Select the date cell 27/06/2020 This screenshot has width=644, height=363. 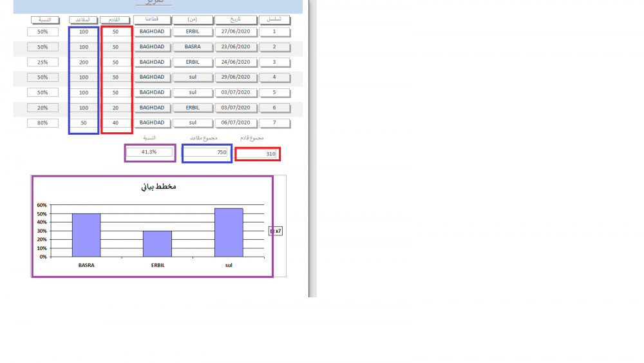coord(236,32)
